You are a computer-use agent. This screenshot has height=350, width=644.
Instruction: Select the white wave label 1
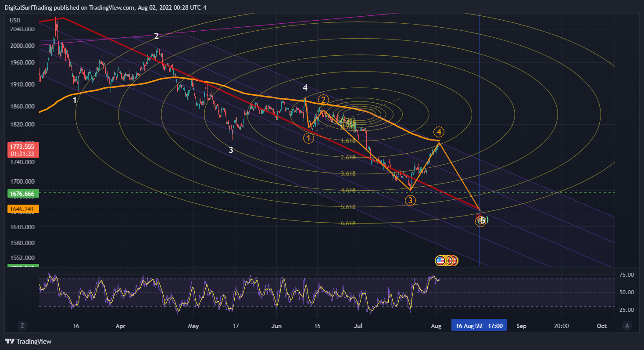coord(75,100)
